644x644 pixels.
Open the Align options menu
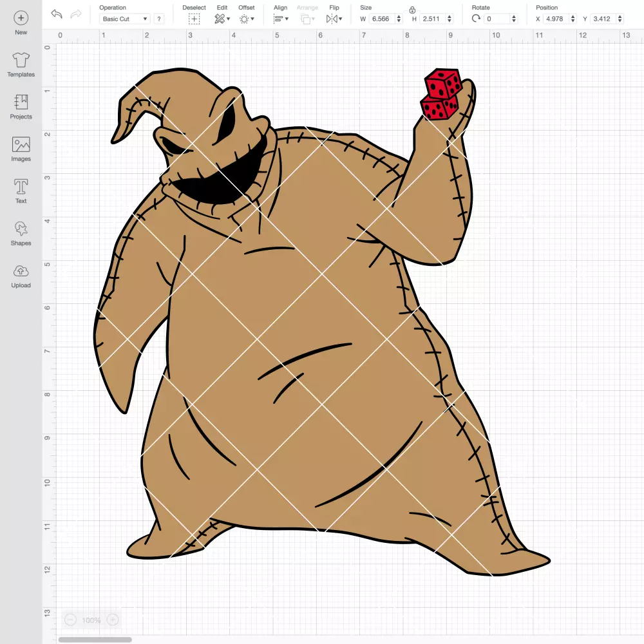281,19
